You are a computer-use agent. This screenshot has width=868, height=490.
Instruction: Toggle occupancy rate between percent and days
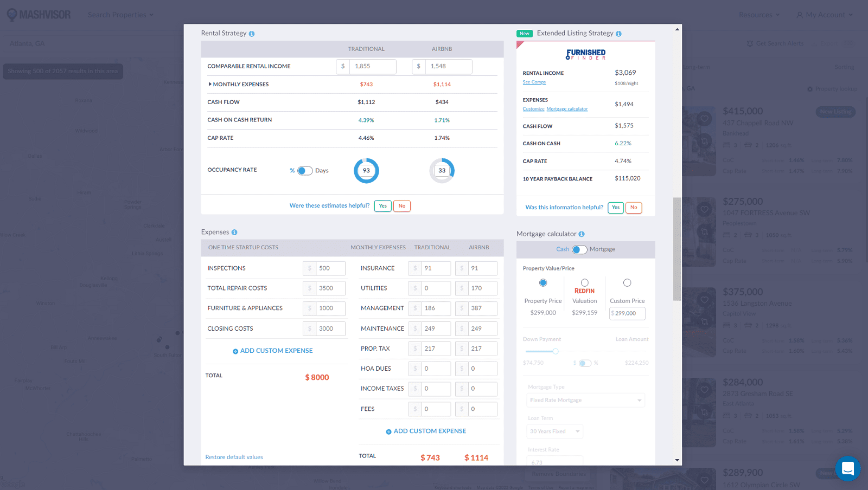tap(305, 171)
